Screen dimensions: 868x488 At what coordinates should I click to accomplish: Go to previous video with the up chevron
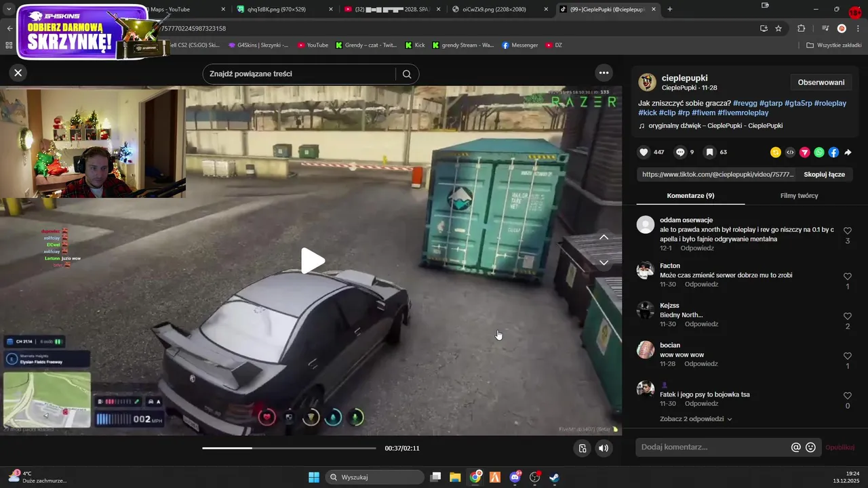point(604,237)
